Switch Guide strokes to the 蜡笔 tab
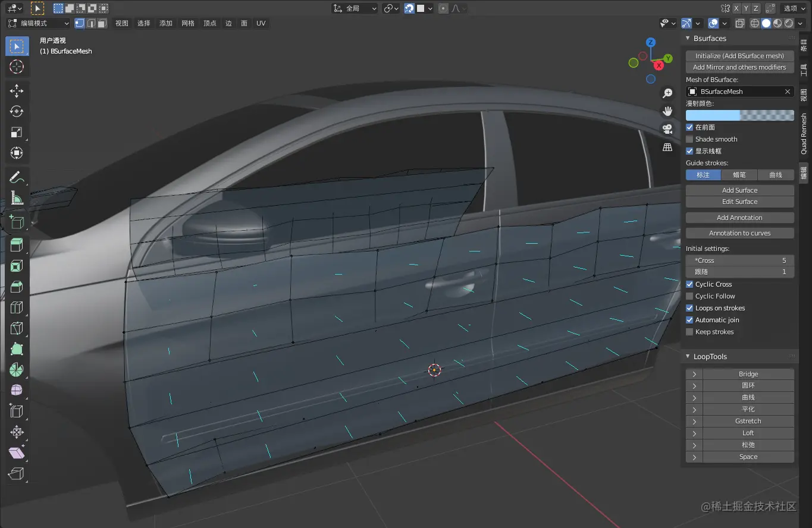This screenshot has width=812, height=528. pyautogui.click(x=739, y=174)
